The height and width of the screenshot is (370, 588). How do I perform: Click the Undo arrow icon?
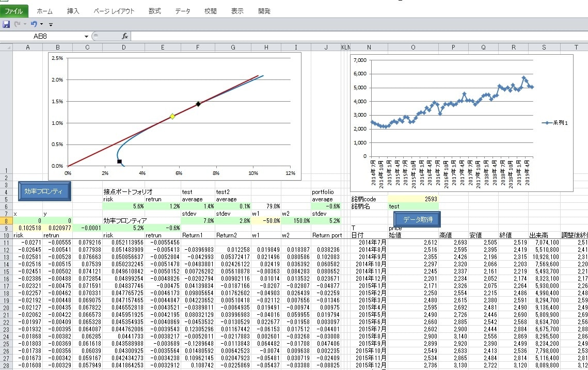point(34,24)
